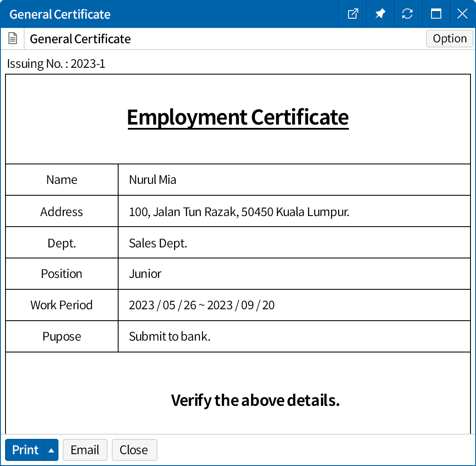Screen dimensions: 476x466
Task: Click the document icon beside General Certificate
Action: pos(13,39)
